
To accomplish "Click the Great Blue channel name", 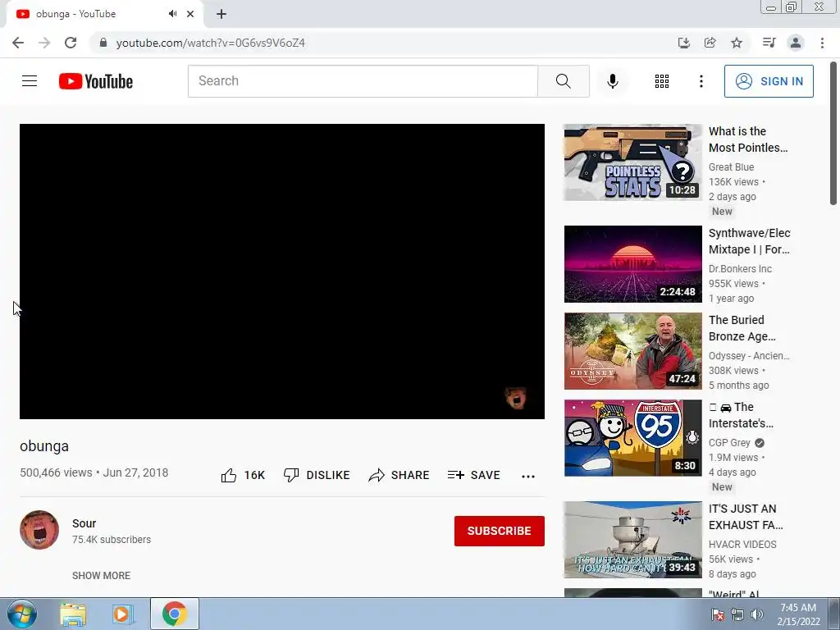I will pos(731,167).
